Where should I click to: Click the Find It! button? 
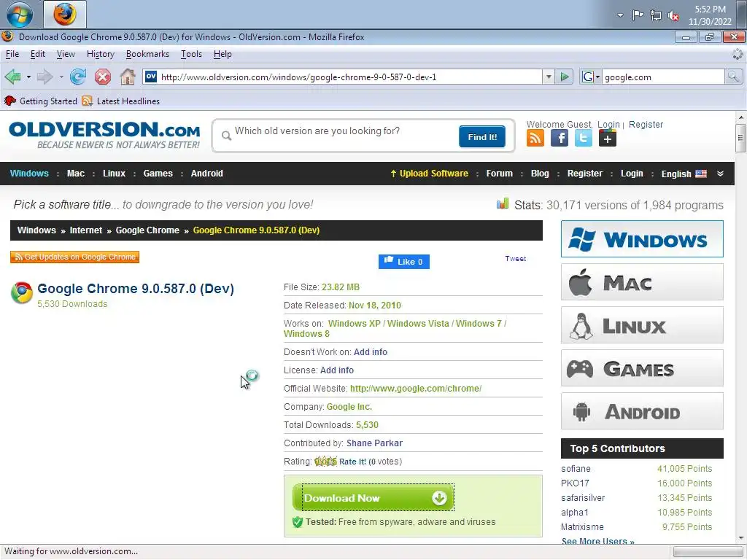pyautogui.click(x=482, y=136)
